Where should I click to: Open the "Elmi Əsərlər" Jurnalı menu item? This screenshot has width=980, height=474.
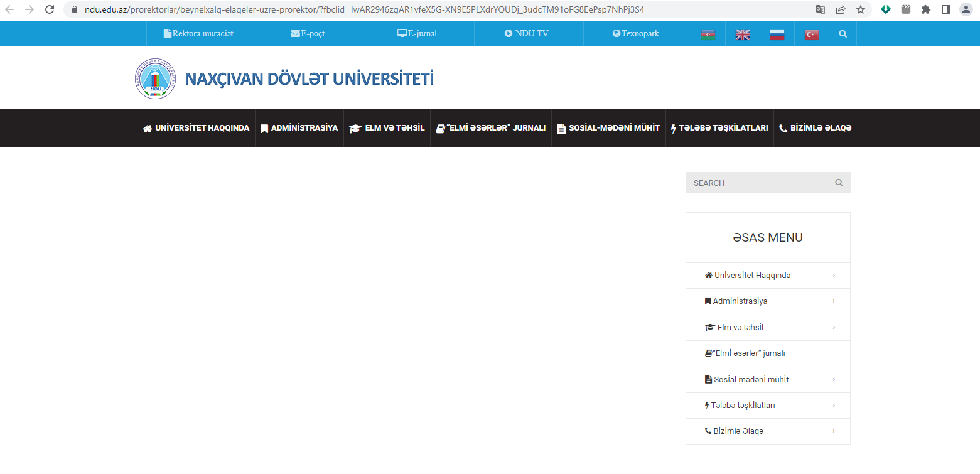click(x=490, y=128)
